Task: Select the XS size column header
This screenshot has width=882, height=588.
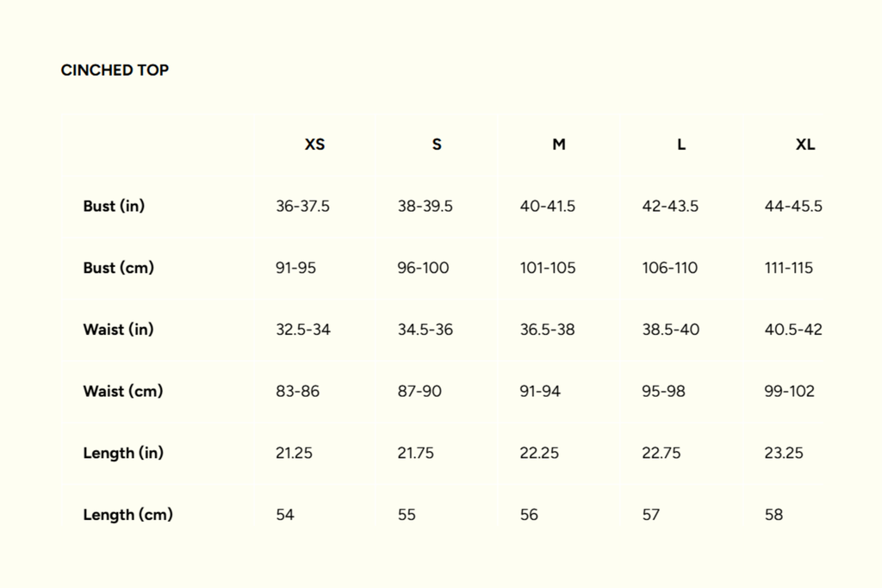Action: pyautogui.click(x=315, y=145)
